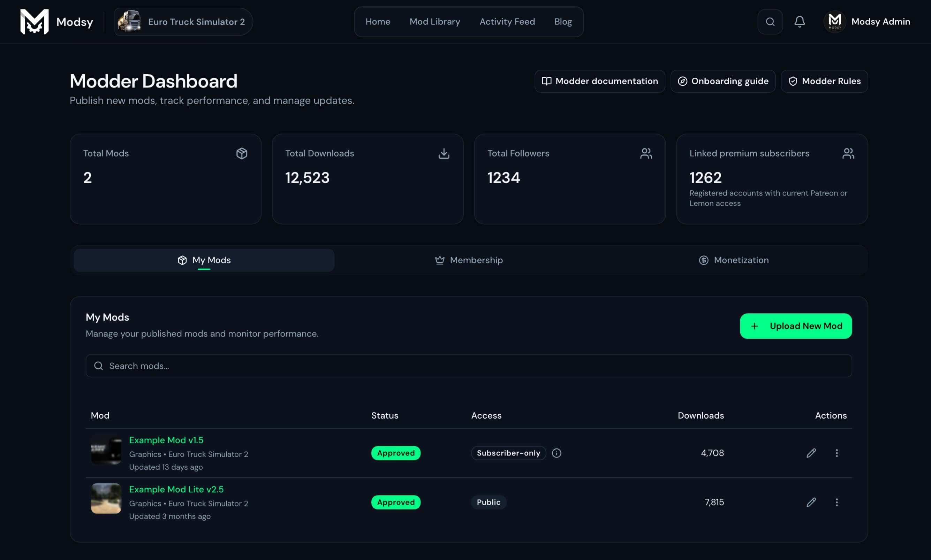931x560 pixels.
Task: Click the Total Mods package icon
Action: 242,153
